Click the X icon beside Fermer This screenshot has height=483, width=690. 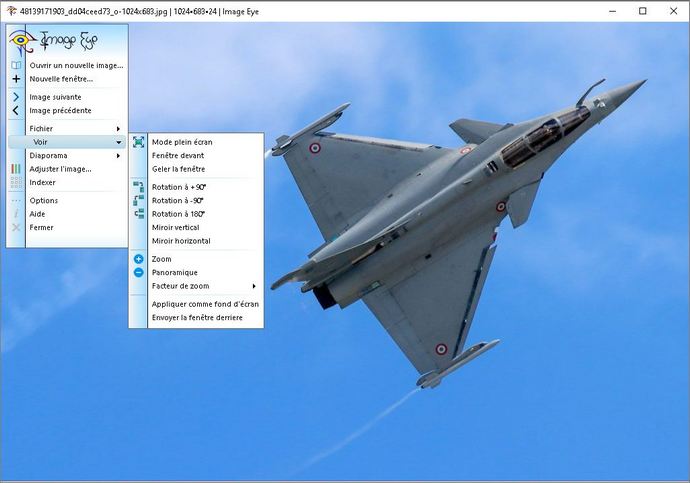tap(16, 227)
